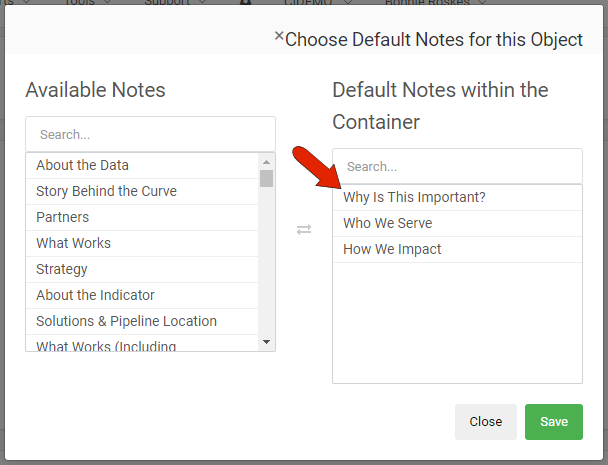Pick 'What Works (Including' note entry
The image size is (608, 465).
106,345
